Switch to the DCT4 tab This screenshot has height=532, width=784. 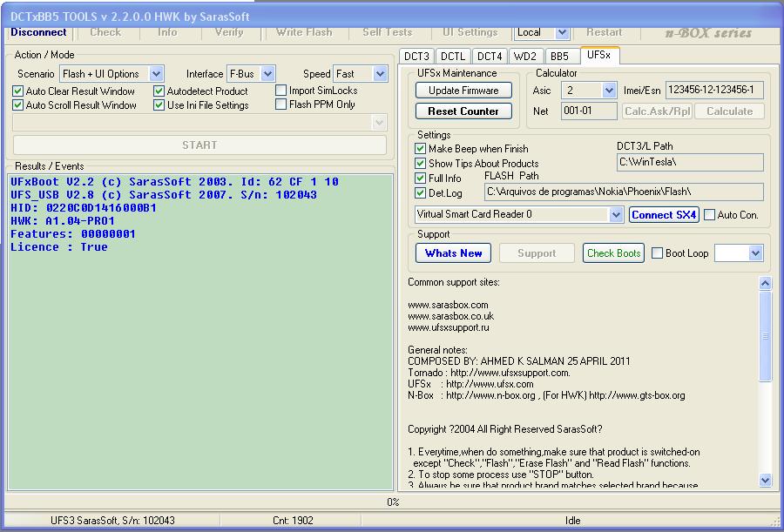490,56
